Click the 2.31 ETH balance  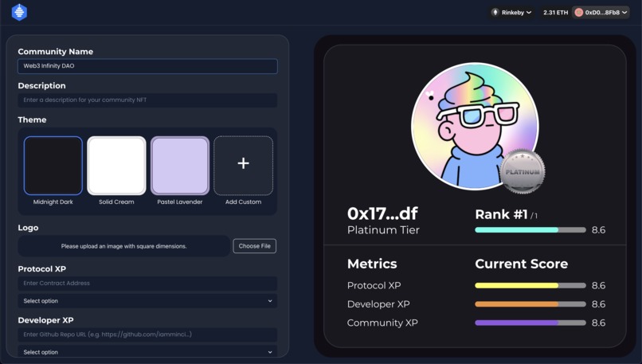click(x=556, y=13)
